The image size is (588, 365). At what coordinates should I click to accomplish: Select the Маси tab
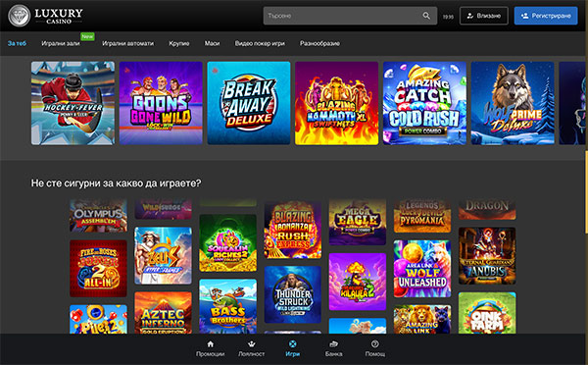click(x=212, y=43)
